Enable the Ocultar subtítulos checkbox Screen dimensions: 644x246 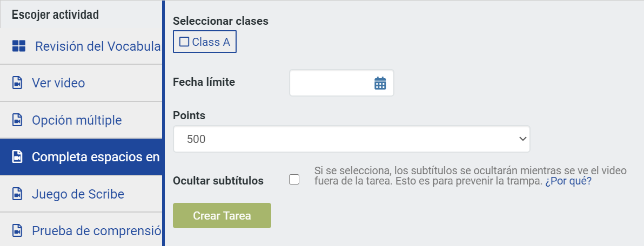[x=294, y=180]
